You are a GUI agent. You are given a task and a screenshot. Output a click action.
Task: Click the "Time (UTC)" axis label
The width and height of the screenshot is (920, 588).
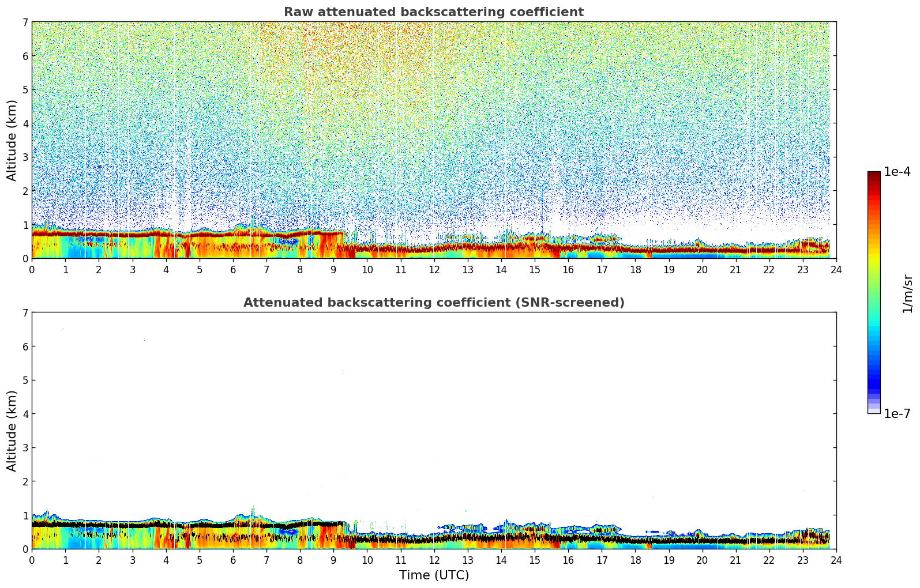(434, 575)
